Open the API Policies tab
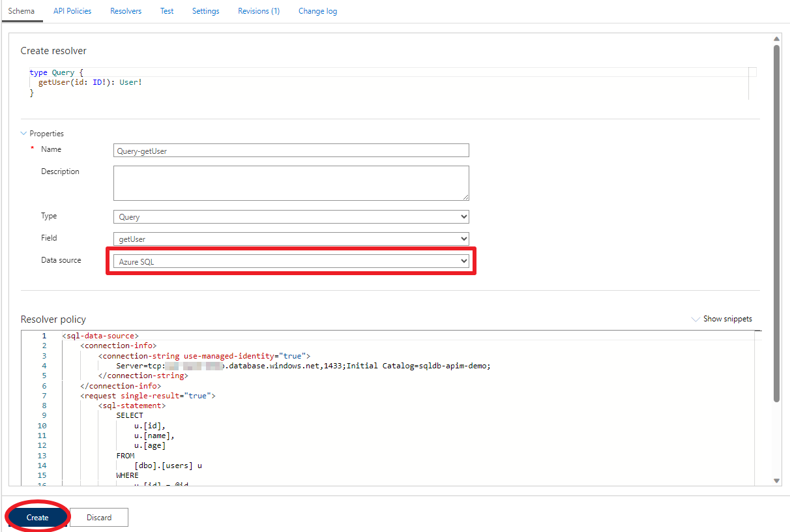 72,11
